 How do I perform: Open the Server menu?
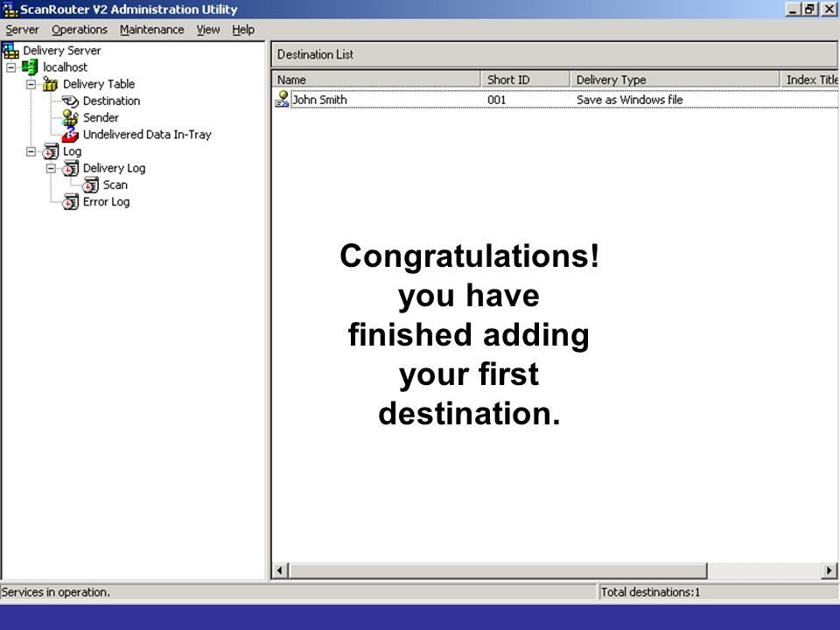22,30
